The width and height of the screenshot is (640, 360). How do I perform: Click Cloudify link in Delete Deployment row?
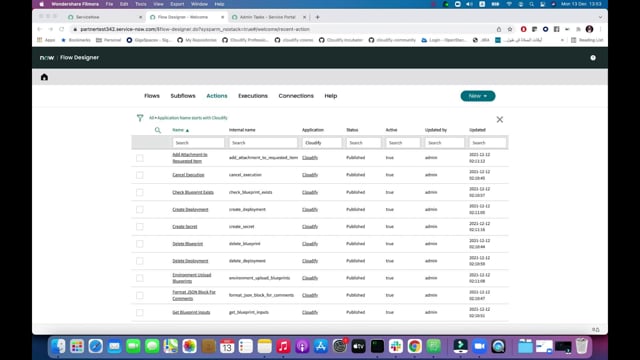pos(310,261)
